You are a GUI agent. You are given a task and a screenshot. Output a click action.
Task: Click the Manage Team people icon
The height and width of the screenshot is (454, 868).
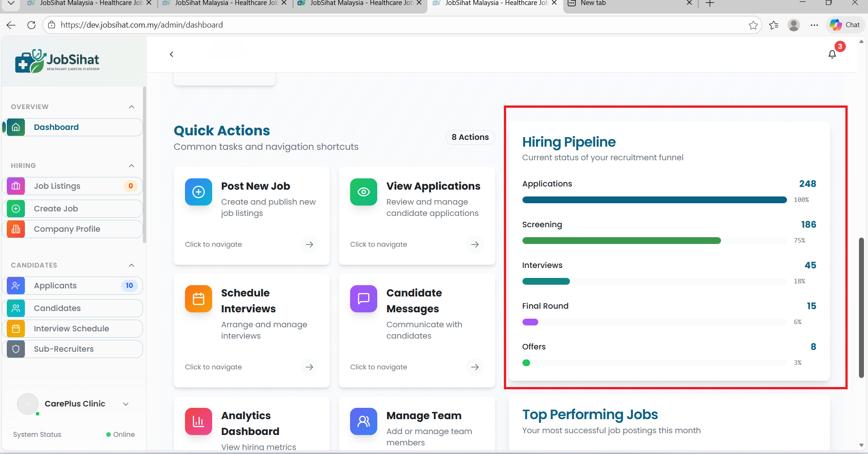point(363,421)
